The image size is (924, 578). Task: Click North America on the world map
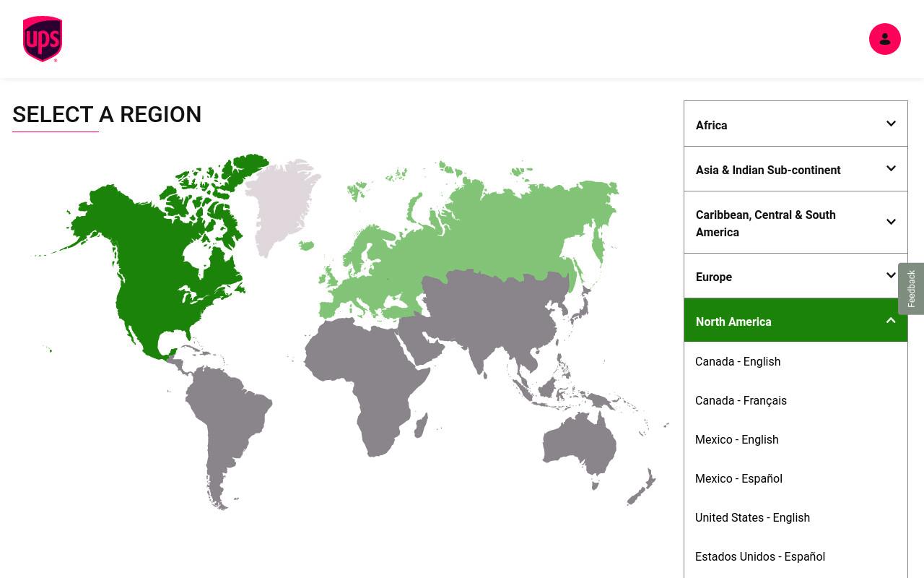[x=159, y=275]
